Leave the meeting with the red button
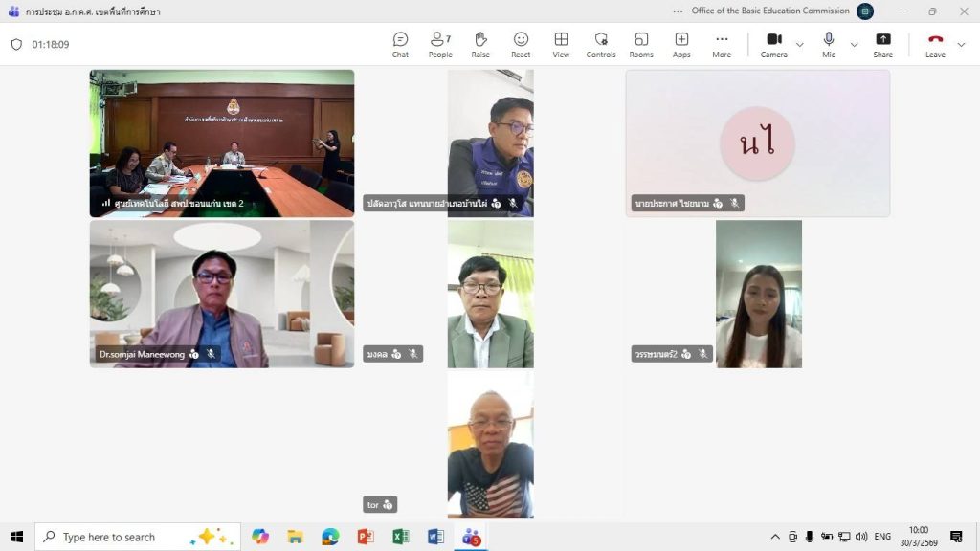This screenshot has height=551, width=980. (935, 44)
